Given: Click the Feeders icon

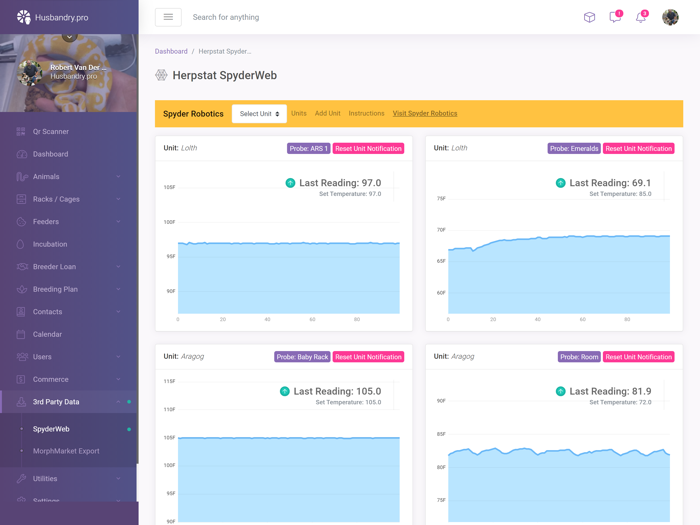Looking at the screenshot, I should pyautogui.click(x=21, y=221).
